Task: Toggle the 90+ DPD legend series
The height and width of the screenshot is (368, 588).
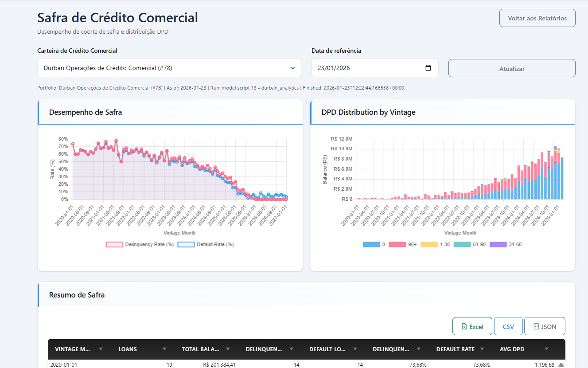Action: point(403,244)
